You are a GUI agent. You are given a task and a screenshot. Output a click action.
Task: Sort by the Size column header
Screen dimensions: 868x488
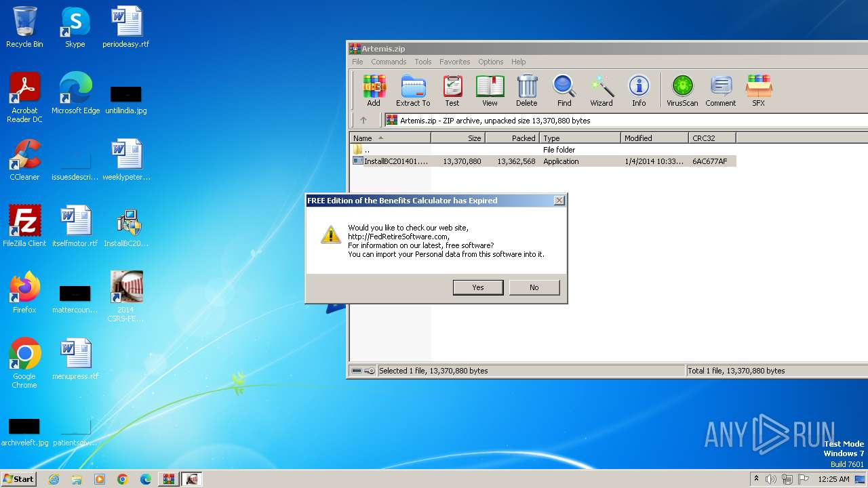point(458,138)
